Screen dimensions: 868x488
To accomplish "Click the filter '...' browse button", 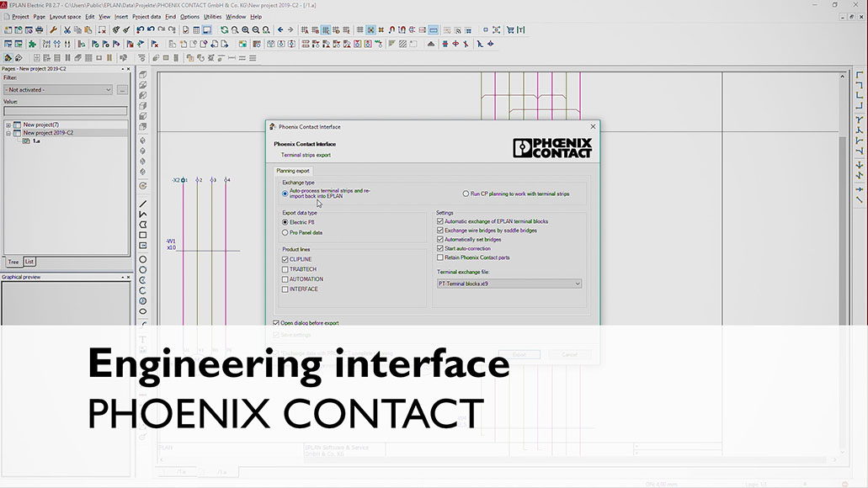I will [122, 90].
